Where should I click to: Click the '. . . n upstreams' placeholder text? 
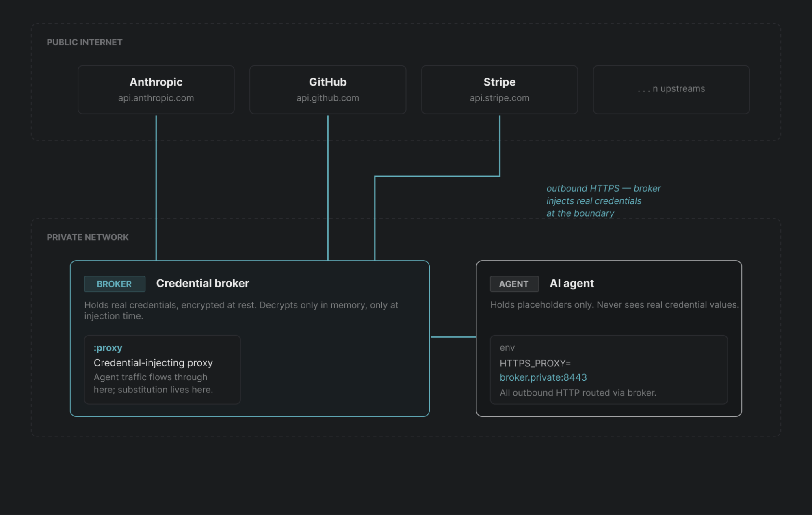[x=671, y=88]
